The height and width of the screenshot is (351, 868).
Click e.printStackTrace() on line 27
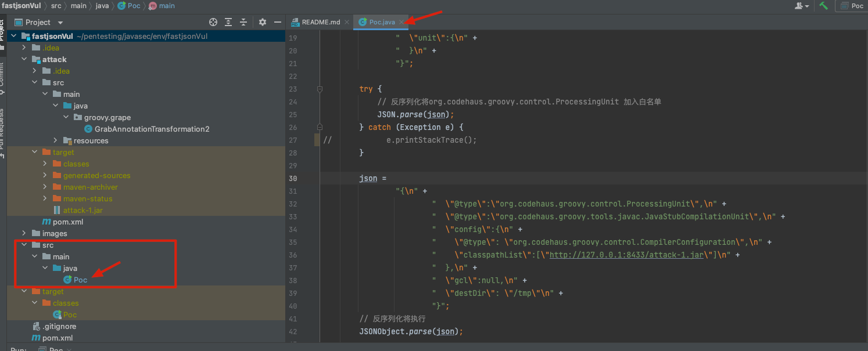pos(432,140)
